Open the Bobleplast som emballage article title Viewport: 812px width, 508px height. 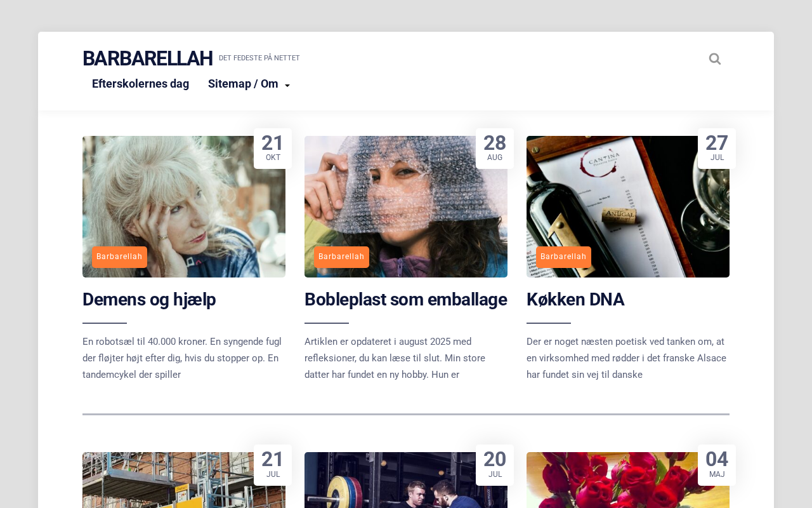pyautogui.click(x=405, y=299)
